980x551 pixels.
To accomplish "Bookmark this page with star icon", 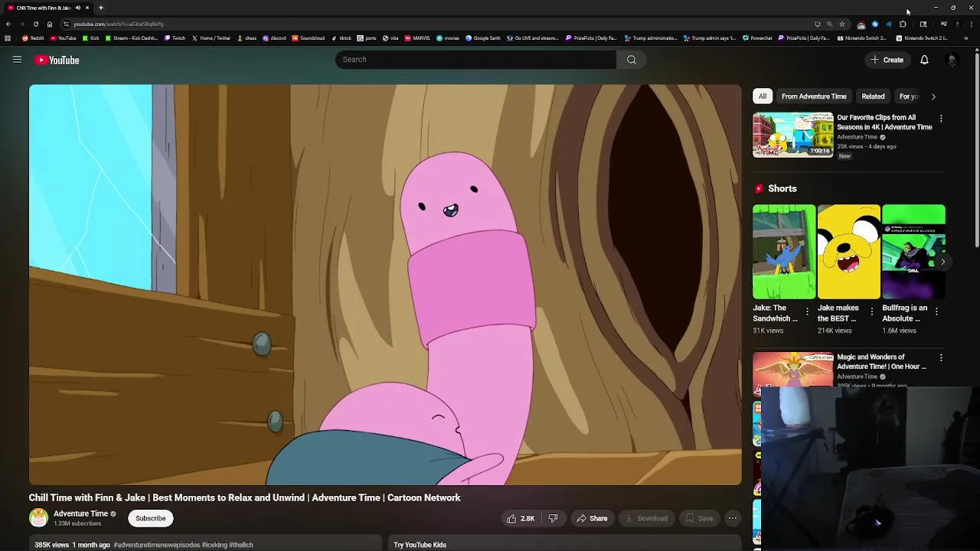I will pos(842,24).
